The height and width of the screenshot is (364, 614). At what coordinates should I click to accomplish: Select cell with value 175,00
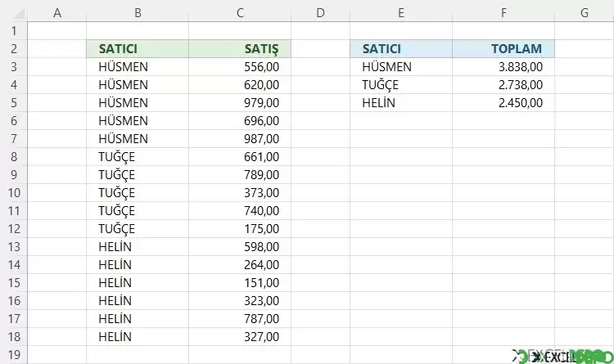pos(240,229)
